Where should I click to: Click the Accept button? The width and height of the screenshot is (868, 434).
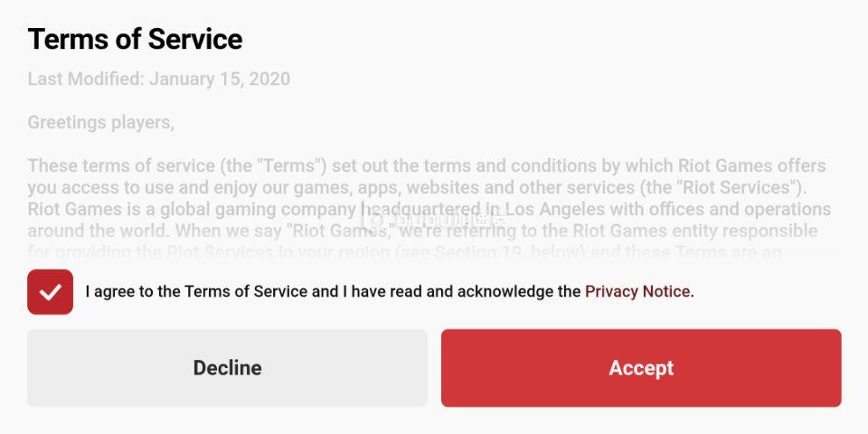click(x=641, y=368)
